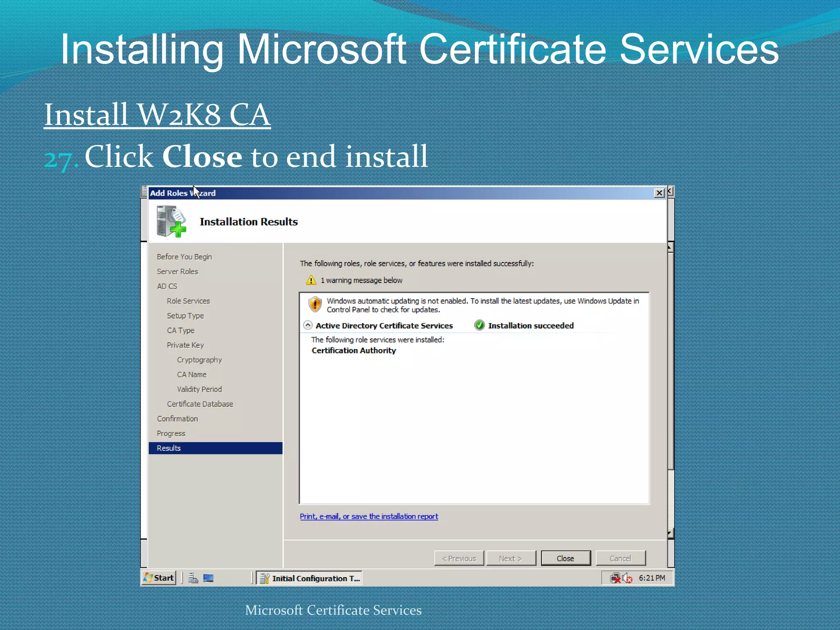Select Server Roles in the wizard steps

[x=177, y=272]
